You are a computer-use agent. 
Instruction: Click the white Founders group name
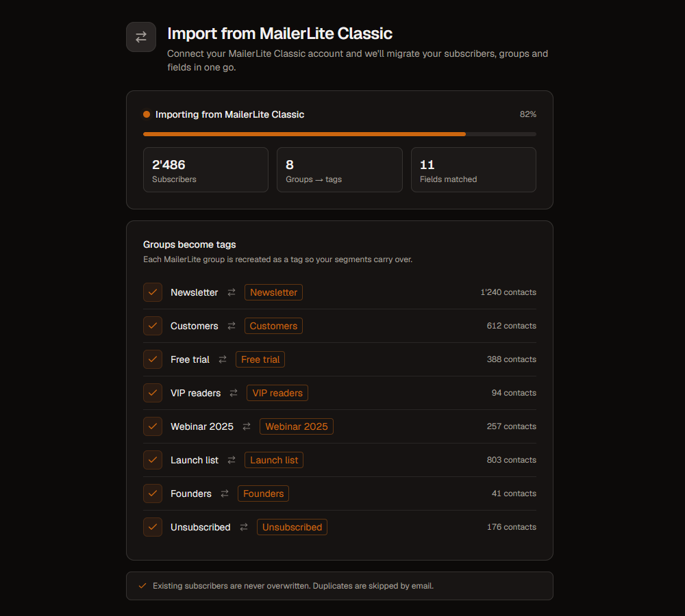tap(191, 493)
